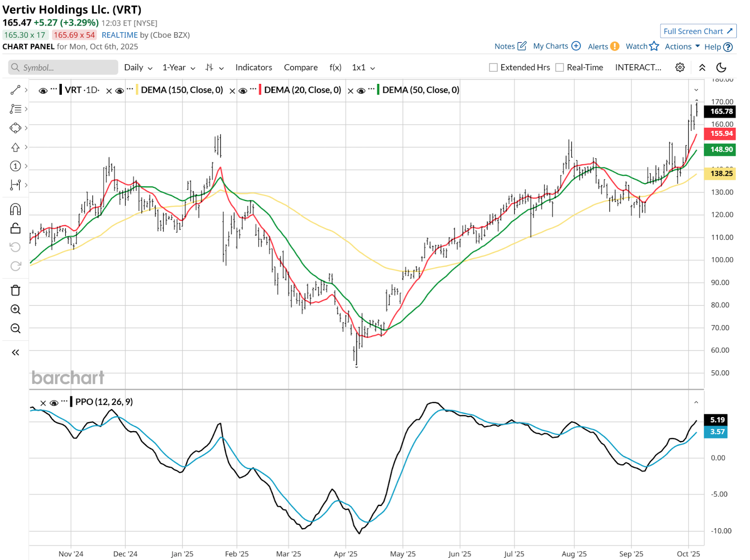The width and height of the screenshot is (750, 560).
Task: Open the Compare menu
Action: tap(300, 67)
